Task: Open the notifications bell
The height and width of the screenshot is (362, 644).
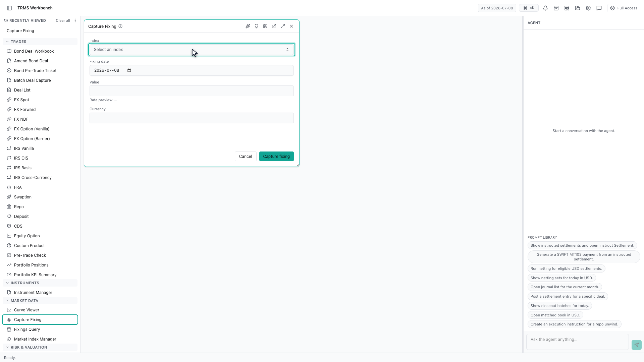Action: pos(545,8)
